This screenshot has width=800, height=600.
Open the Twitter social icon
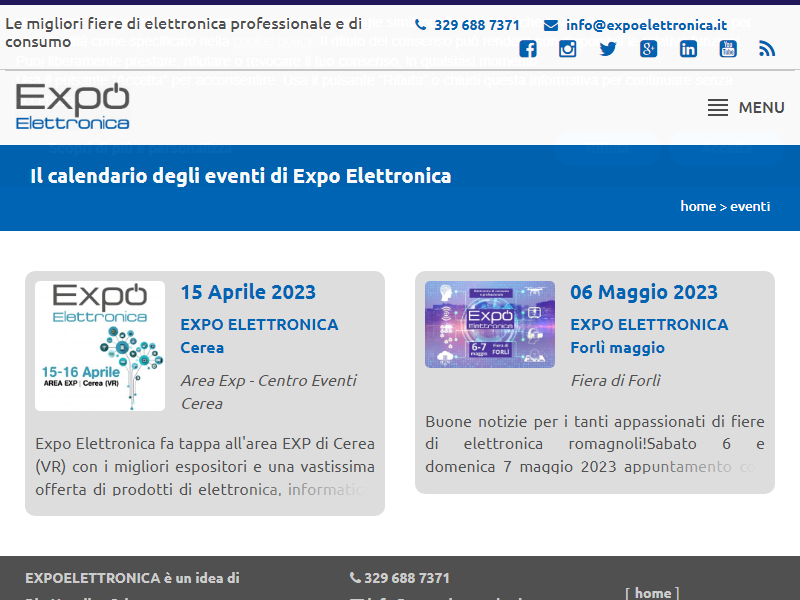pyautogui.click(x=608, y=49)
